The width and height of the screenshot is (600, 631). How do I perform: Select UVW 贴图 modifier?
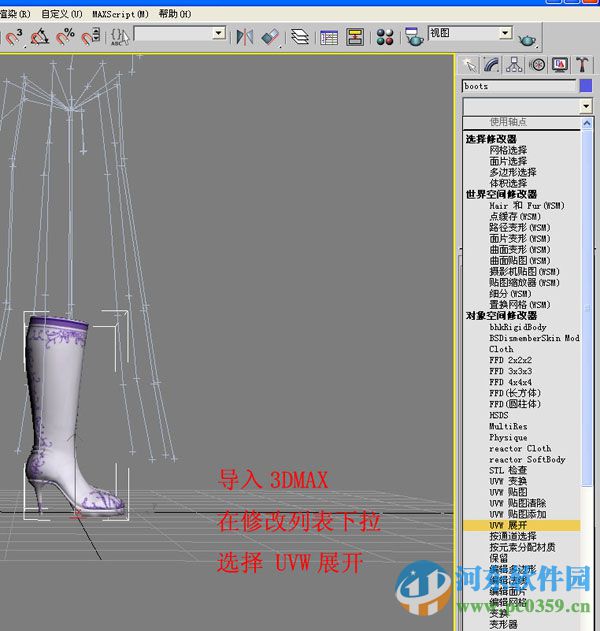[508, 492]
